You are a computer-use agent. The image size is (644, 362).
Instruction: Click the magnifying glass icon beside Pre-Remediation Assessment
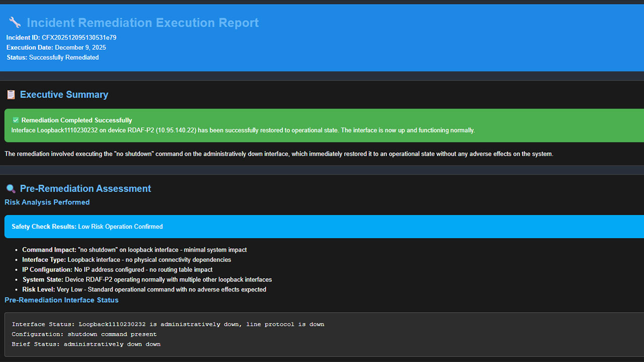click(x=11, y=189)
